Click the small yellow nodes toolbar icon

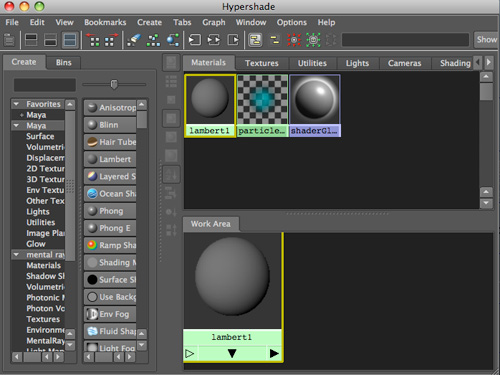[x=275, y=40]
